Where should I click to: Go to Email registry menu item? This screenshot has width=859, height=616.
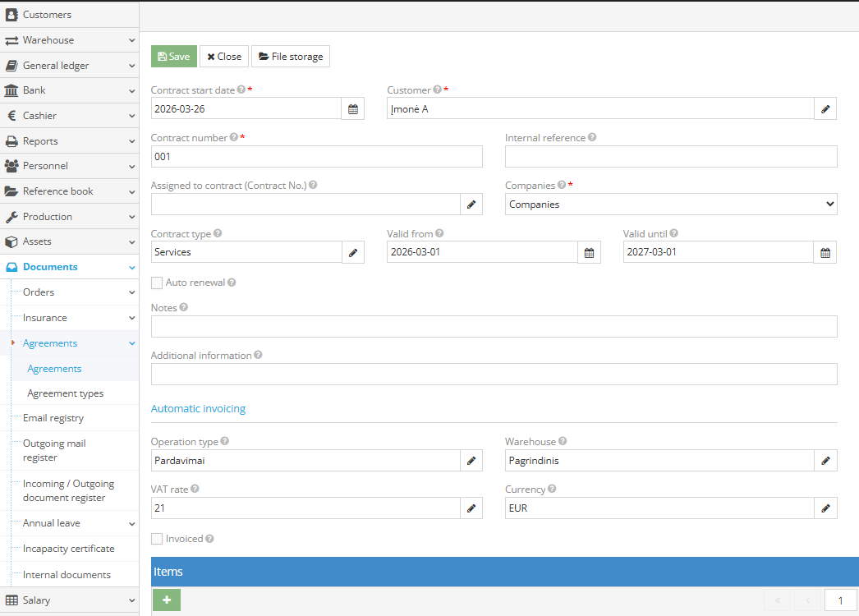pos(53,418)
